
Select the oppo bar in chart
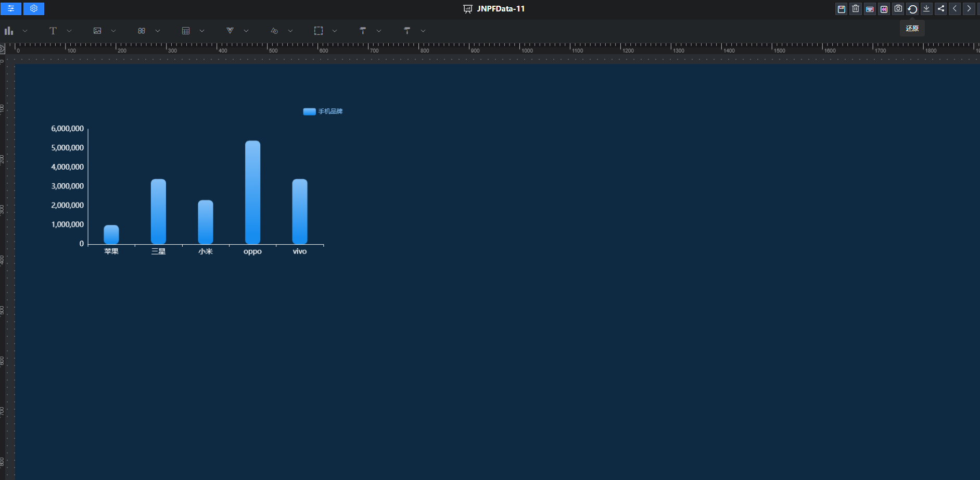(252, 192)
